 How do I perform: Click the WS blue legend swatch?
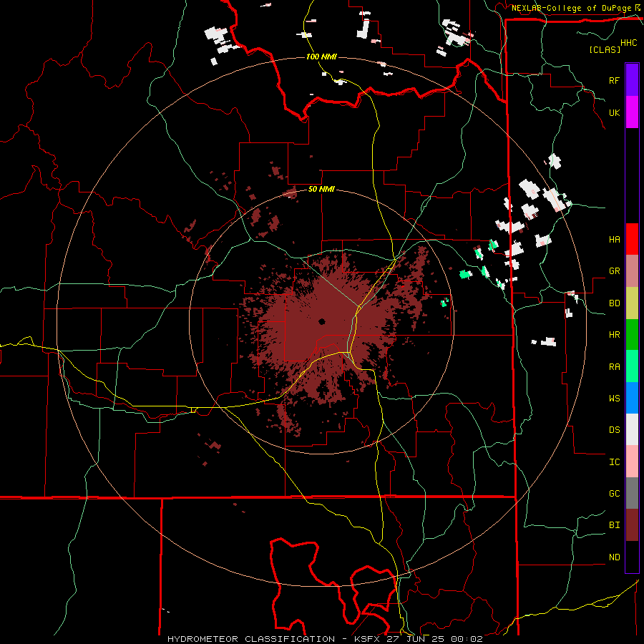point(632,398)
